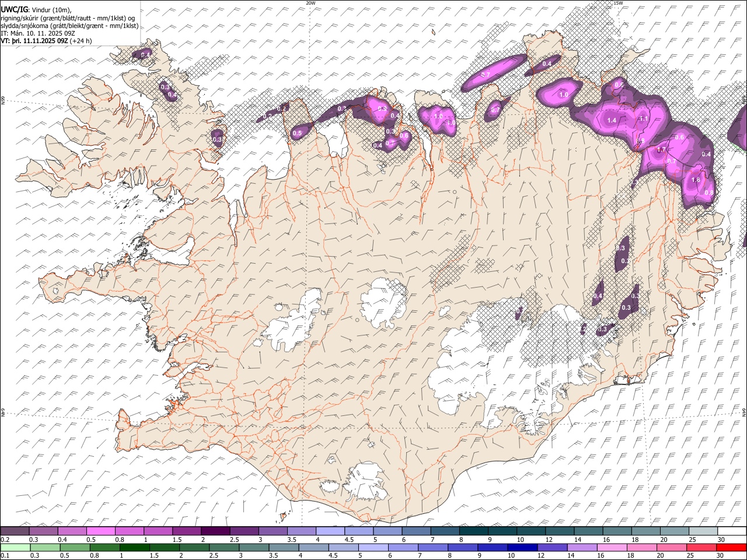Select the darkest green swatch above the lower row's 1 label
747x560 pixels.
coord(135,547)
